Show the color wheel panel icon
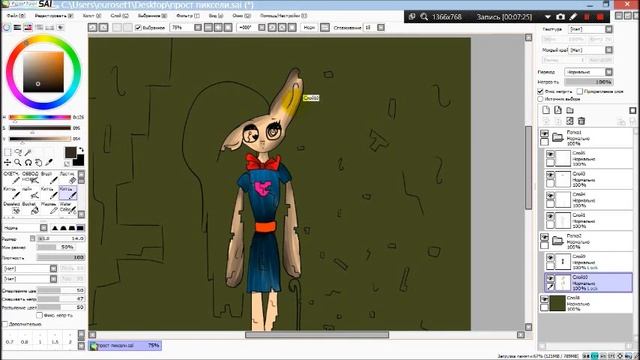Viewport: 640px width, 360px height. tap(7, 27)
